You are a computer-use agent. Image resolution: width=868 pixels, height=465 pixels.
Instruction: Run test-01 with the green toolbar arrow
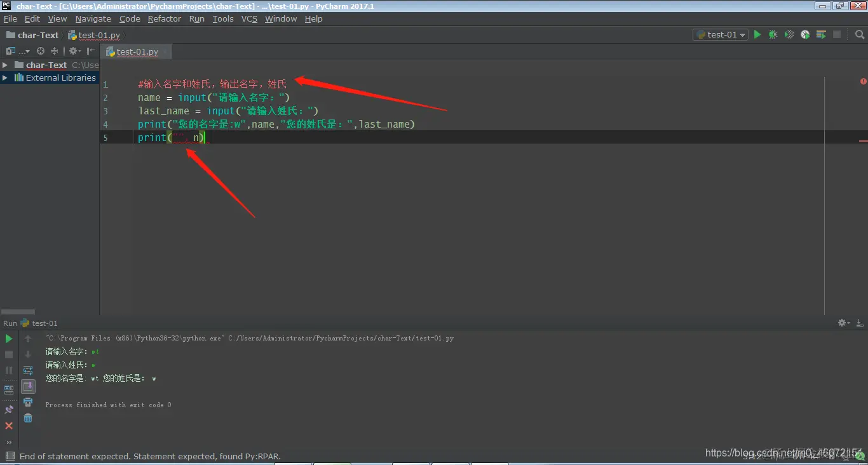pos(757,35)
